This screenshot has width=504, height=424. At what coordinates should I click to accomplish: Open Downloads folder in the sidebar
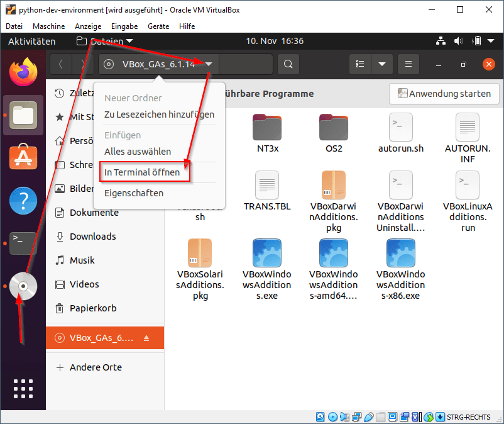click(x=92, y=237)
